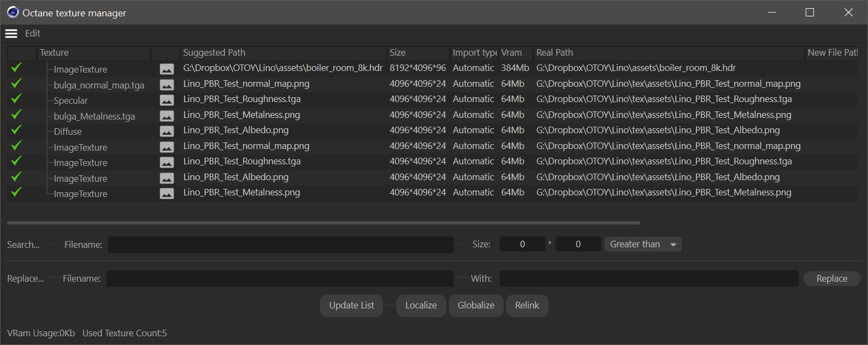Open the hamburger menu icon

11,34
